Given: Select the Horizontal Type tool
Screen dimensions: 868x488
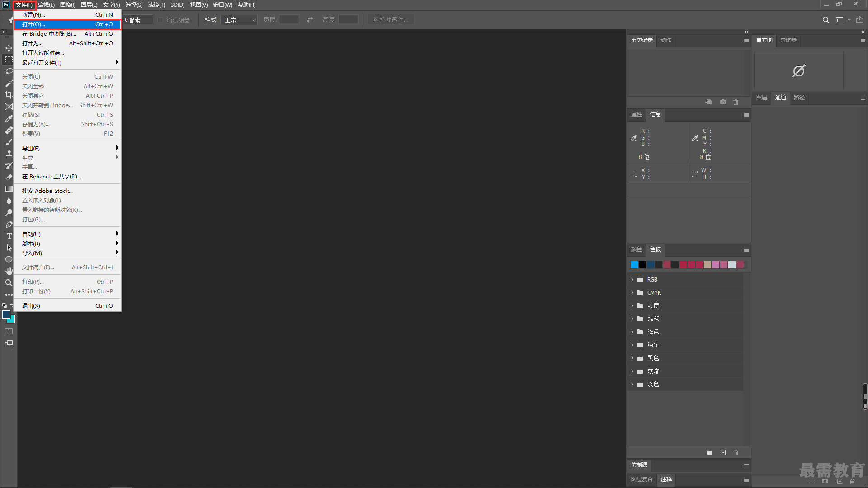Looking at the screenshot, I should pyautogui.click(x=9, y=236).
